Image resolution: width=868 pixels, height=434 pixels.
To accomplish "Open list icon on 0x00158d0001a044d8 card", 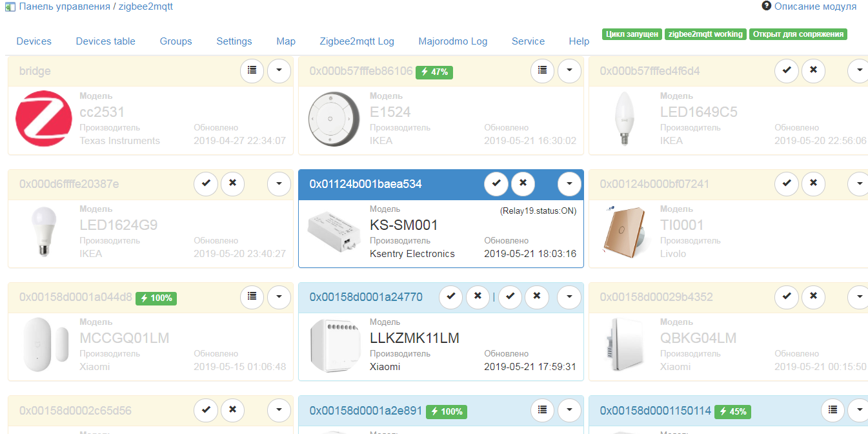I will (252, 296).
